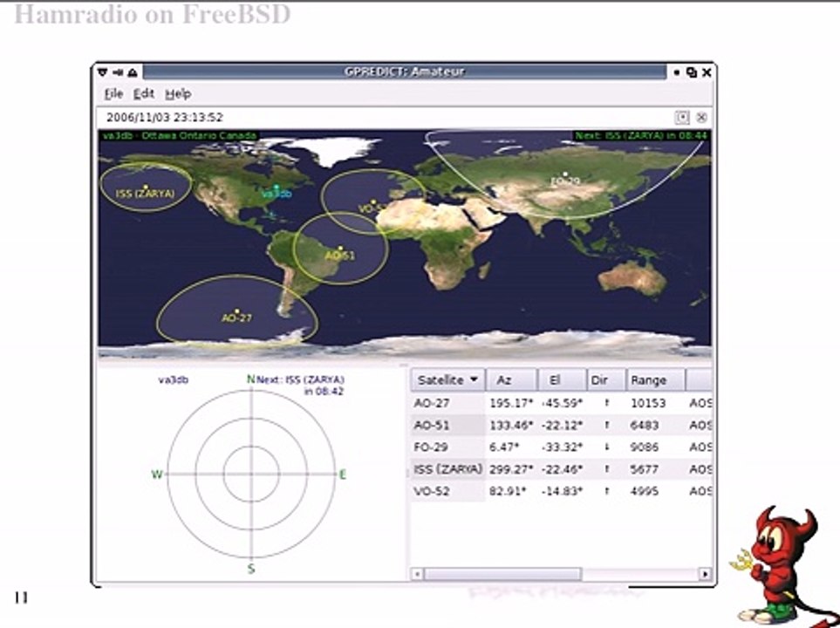840x628 pixels.
Task: Select the VO-52 row in satellite list
Action: click(561, 491)
